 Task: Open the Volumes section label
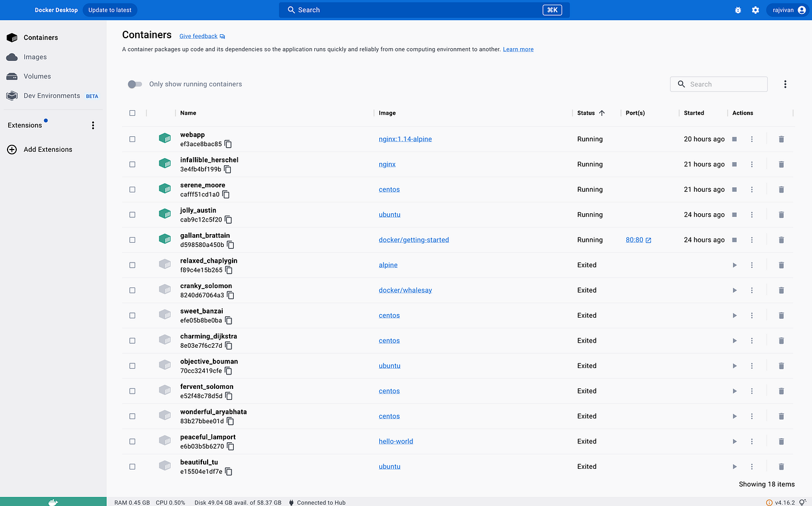(37, 77)
